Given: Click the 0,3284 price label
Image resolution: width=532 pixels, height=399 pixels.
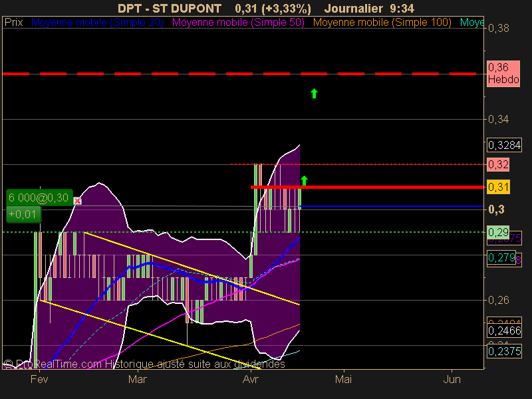Looking at the screenshot, I should 504,145.
